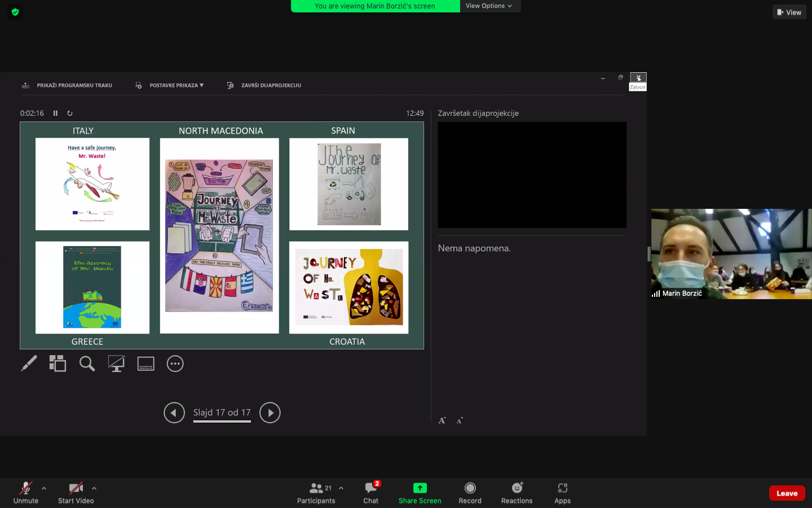Black out the slideshow screen

(116, 364)
